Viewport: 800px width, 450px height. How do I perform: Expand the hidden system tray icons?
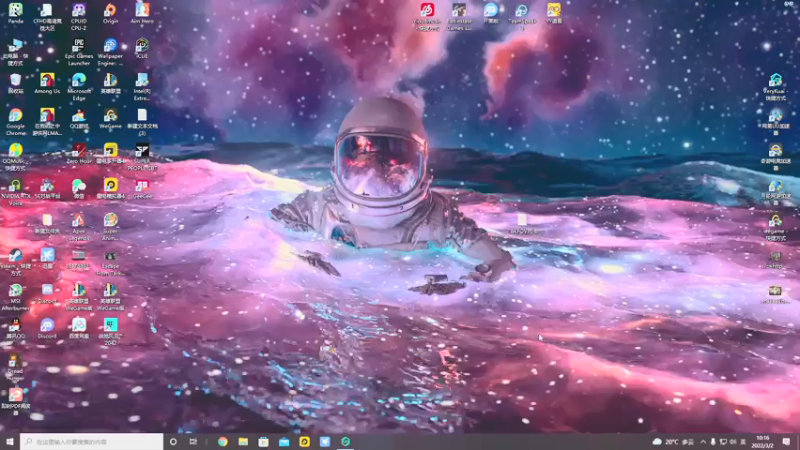(x=703, y=441)
